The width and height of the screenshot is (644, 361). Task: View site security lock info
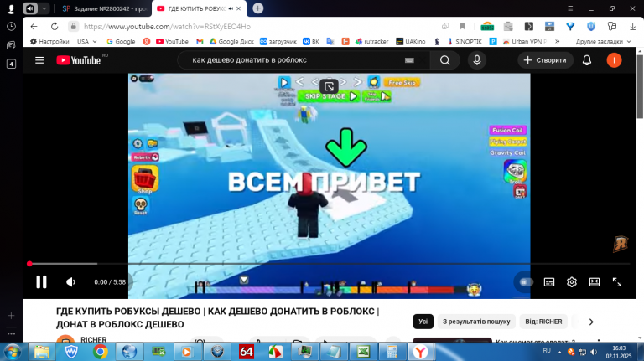pyautogui.click(x=74, y=26)
